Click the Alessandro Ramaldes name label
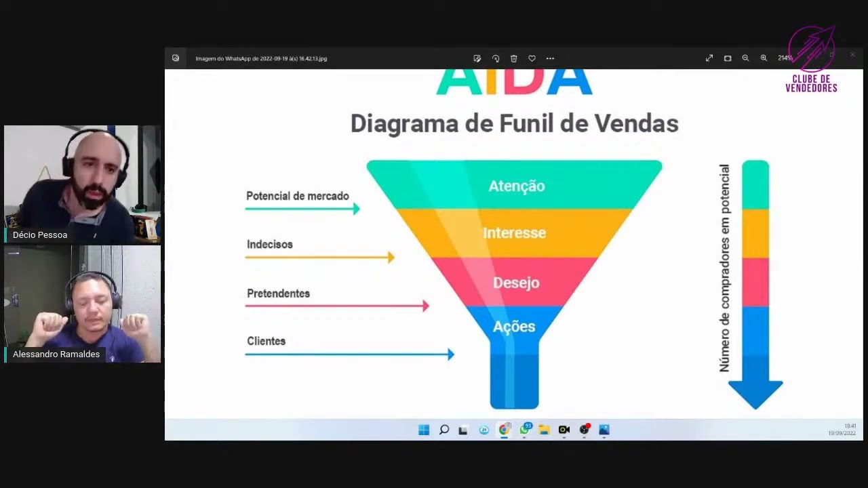Viewport: 868px width, 488px height. point(56,354)
